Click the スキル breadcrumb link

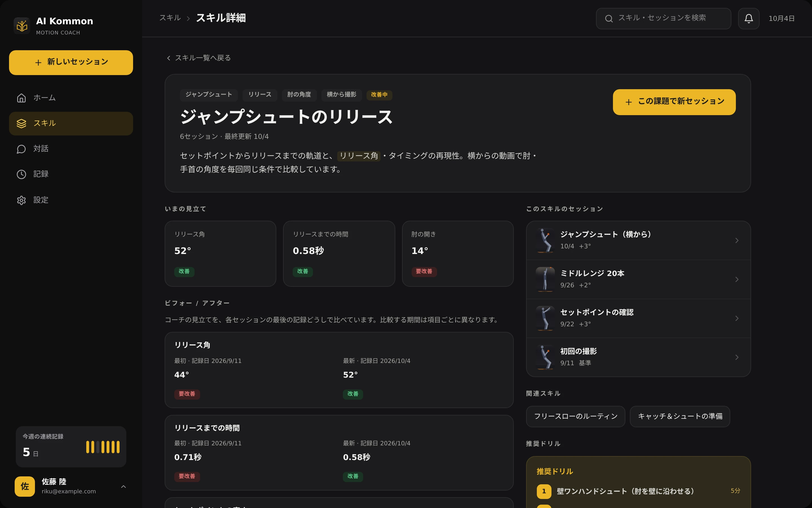[x=170, y=18]
